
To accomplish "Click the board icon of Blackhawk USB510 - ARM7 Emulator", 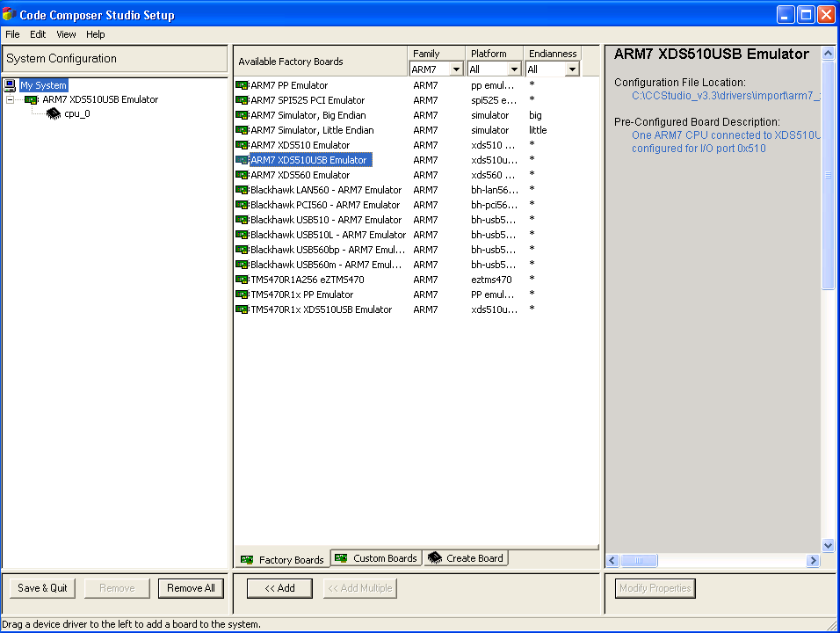I will [243, 220].
